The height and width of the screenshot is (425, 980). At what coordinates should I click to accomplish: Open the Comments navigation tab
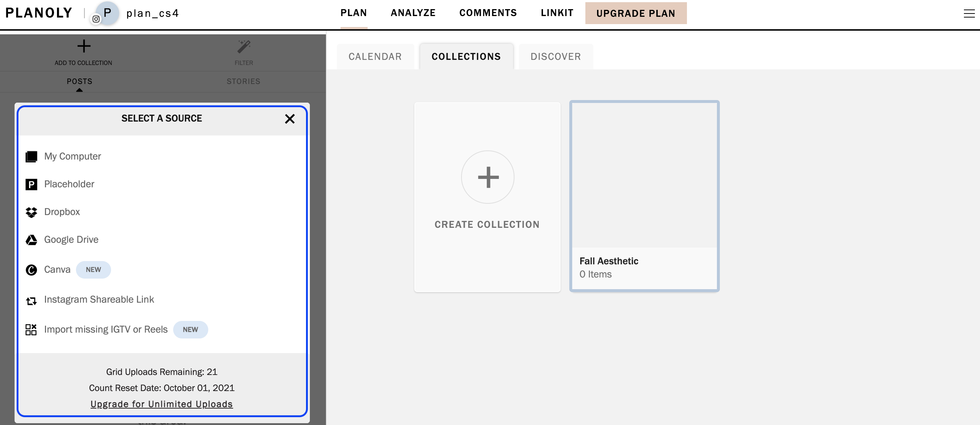coord(488,13)
